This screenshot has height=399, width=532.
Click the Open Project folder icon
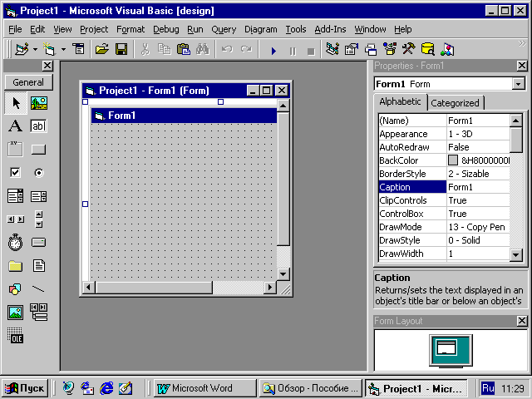click(101, 50)
